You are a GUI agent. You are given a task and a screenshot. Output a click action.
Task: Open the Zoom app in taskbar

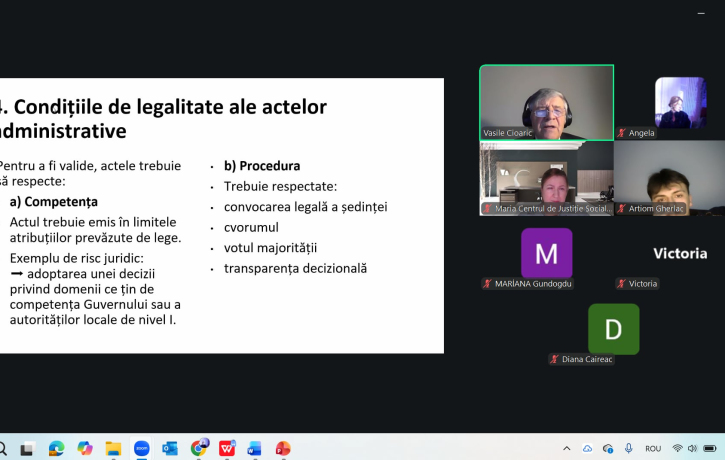coord(141,448)
